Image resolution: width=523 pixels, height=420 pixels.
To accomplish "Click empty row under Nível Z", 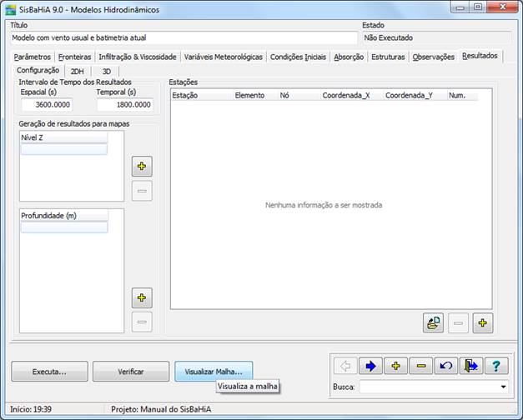I will pyautogui.click(x=64, y=149).
